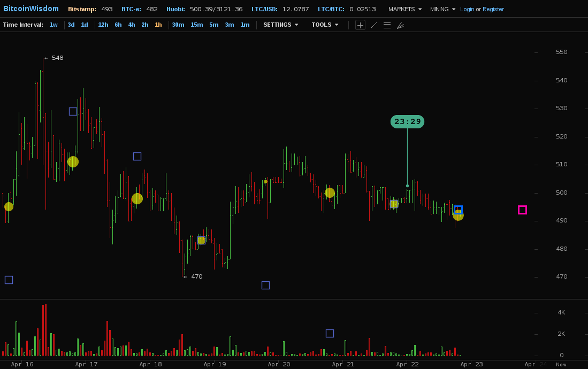Screen dimensions: 588x369
Task: Click the 548 high price label
Action: pyautogui.click(x=57, y=58)
